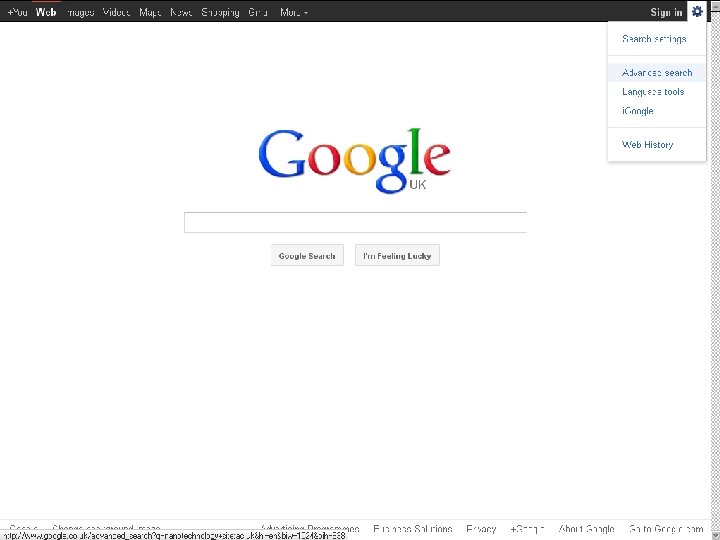Screen dimensions: 720x540
Task: Open Business Solutions footer link
Action: [x=412, y=529]
